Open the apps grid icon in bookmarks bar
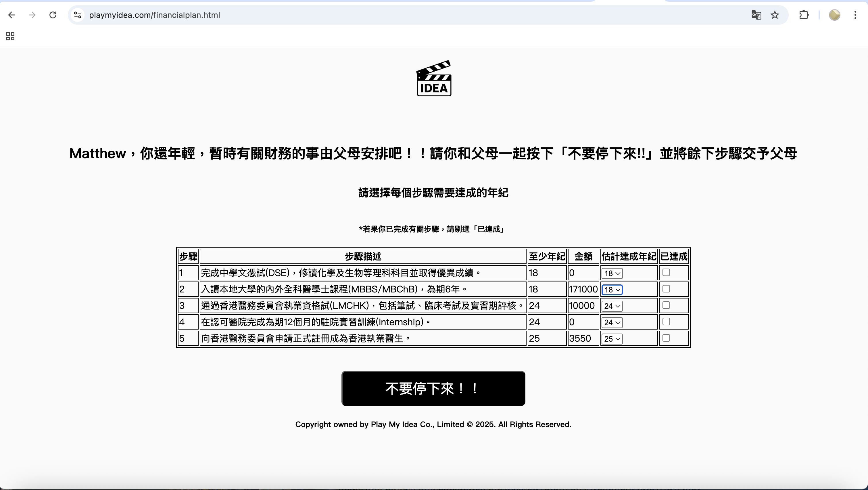868x490 pixels. [10, 36]
